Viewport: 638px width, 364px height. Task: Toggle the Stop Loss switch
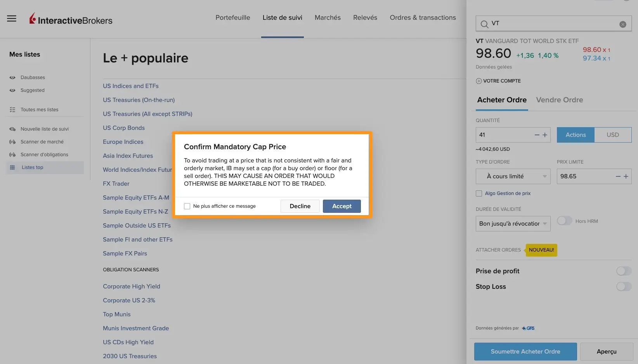pyautogui.click(x=624, y=286)
